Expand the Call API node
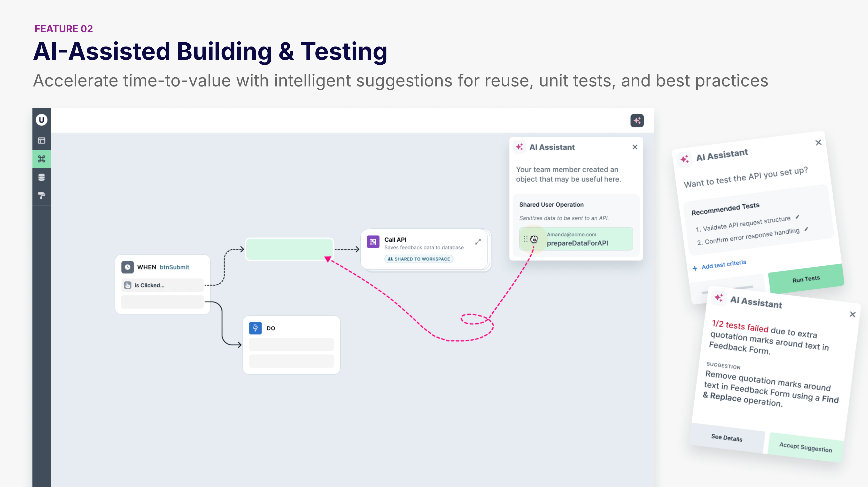Viewport: 868px width, 487px height. coord(478,242)
